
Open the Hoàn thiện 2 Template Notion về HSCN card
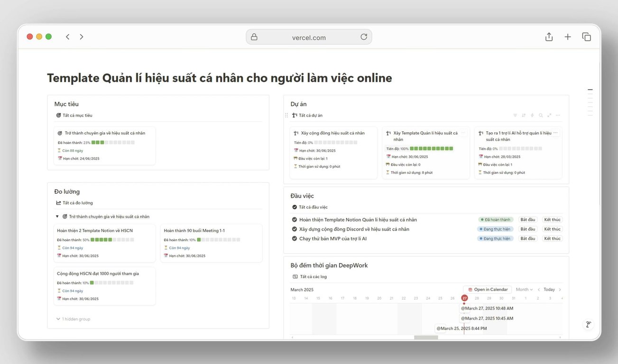tap(104, 243)
